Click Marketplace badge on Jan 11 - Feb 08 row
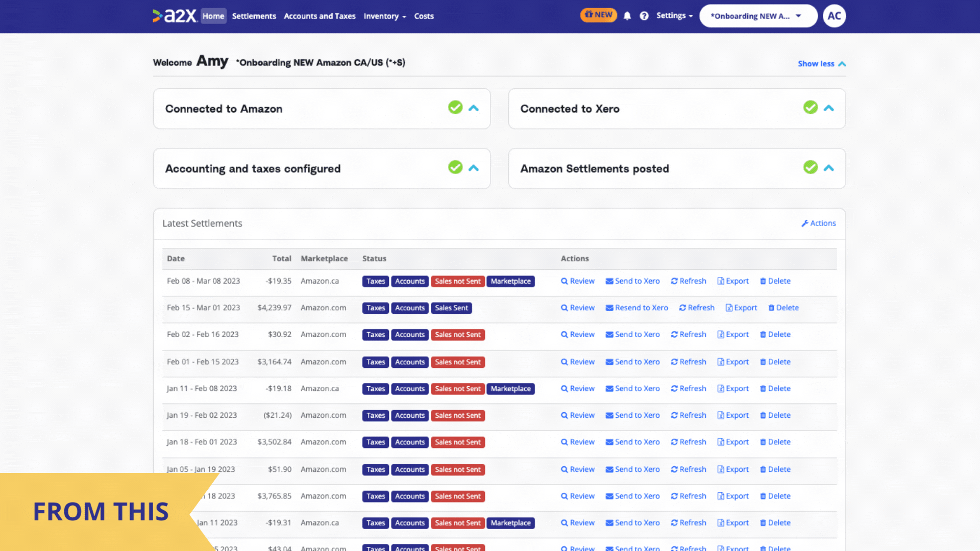 pyautogui.click(x=511, y=389)
